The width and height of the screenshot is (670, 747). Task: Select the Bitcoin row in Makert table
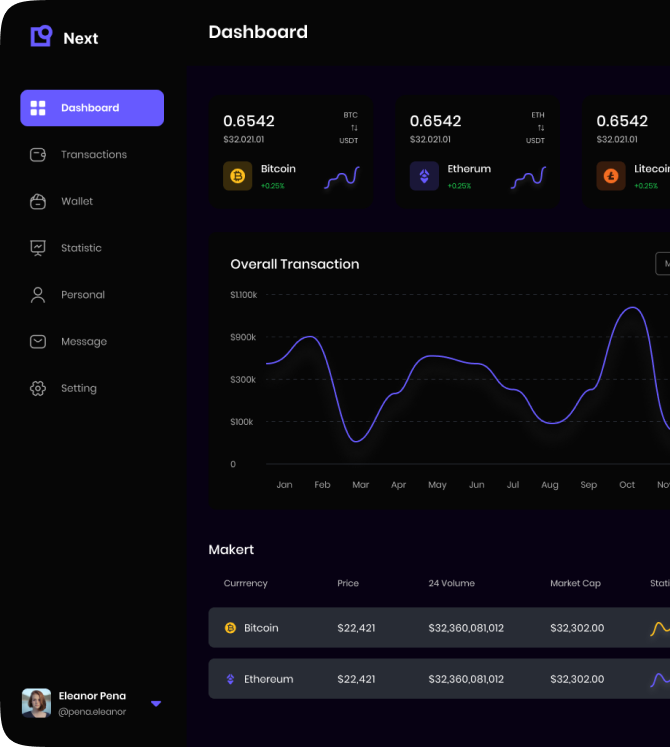pyautogui.click(x=438, y=628)
